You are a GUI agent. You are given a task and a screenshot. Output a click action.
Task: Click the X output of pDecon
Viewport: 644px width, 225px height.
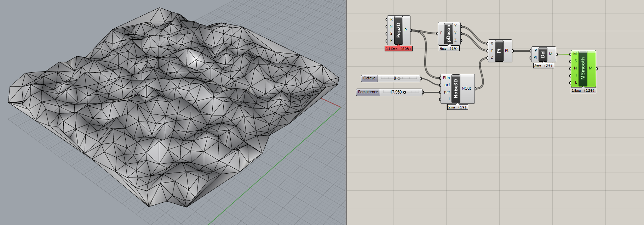pyautogui.click(x=456, y=26)
